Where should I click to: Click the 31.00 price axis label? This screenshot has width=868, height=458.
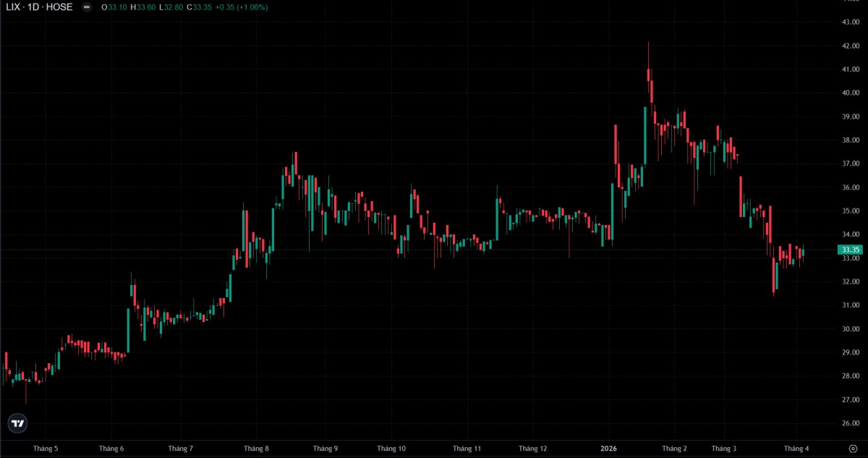coord(851,305)
